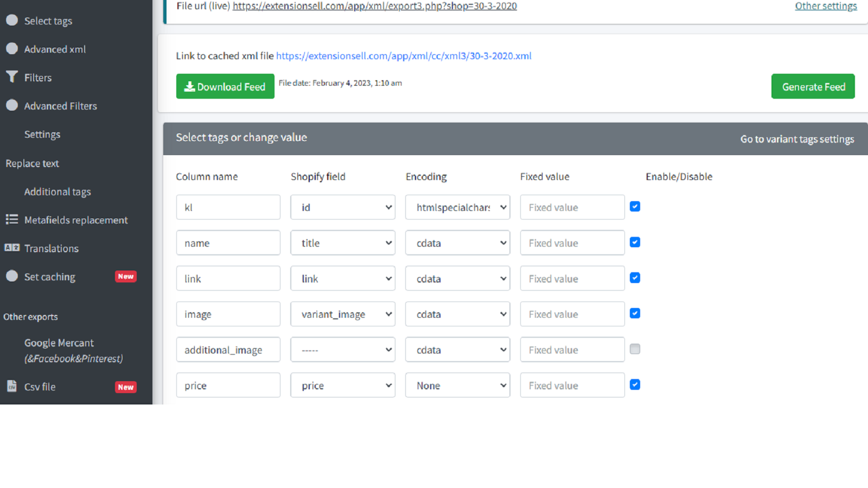Go to Google Mercant export page
The width and height of the screenshot is (868, 488).
(59, 343)
